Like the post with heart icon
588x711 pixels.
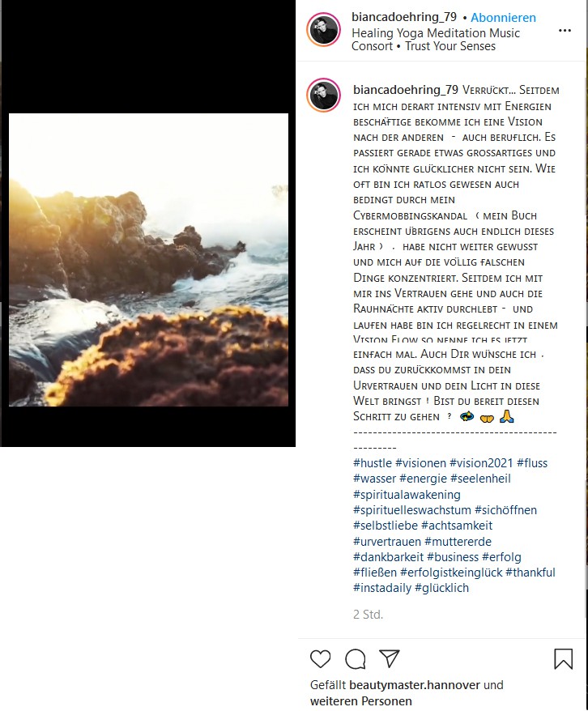coord(320,659)
